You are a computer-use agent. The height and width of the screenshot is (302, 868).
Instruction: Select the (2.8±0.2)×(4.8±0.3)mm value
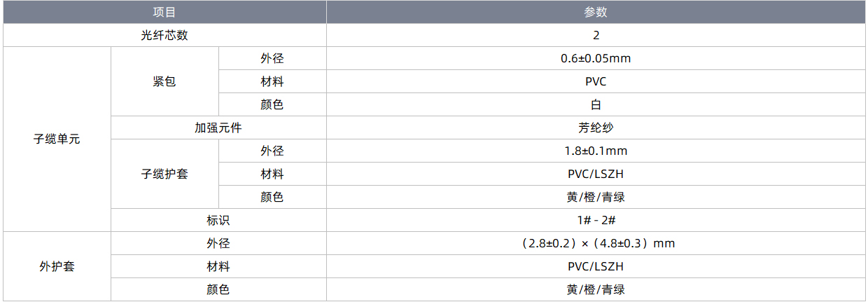point(596,244)
